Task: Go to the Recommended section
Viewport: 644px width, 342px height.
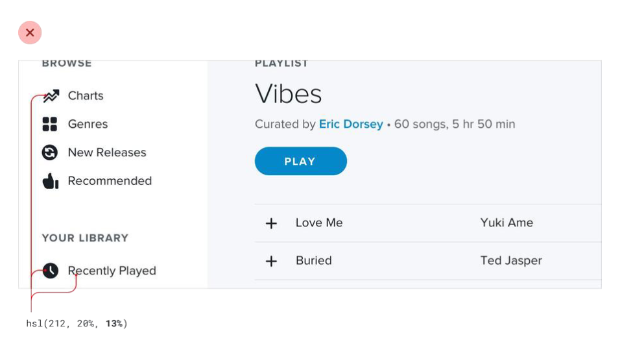Action: pyautogui.click(x=110, y=181)
